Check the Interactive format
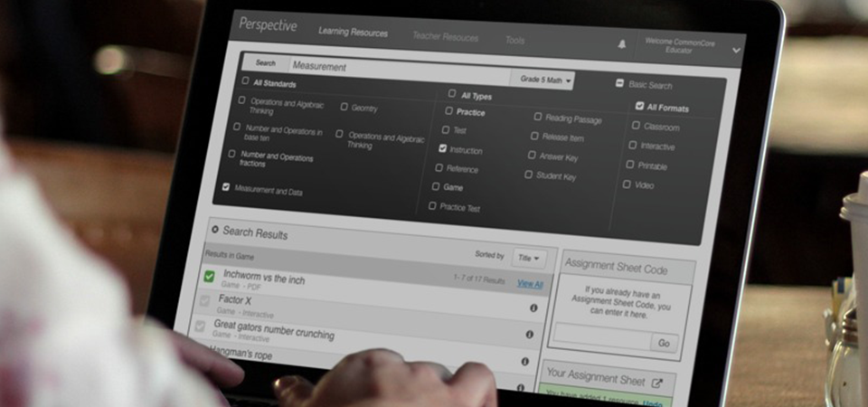The width and height of the screenshot is (868, 407). [633, 145]
